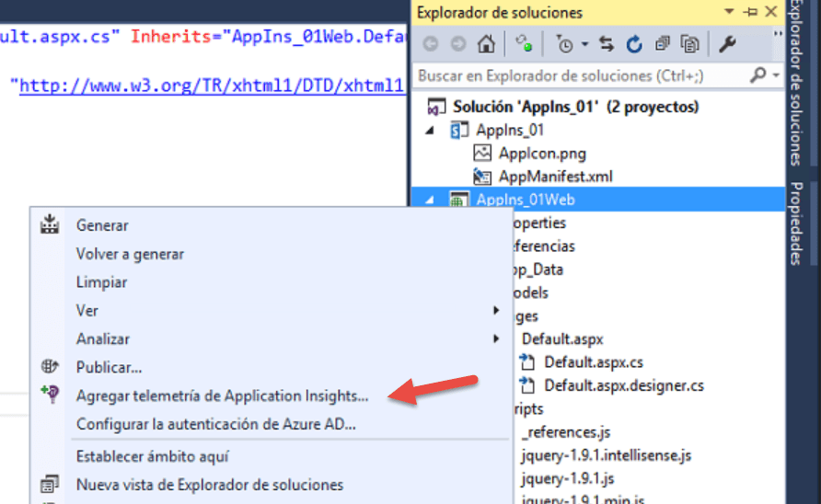The height and width of the screenshot is (504, 821).
Task: Open Properties with the wrench icon
Action: click(727, 44)
